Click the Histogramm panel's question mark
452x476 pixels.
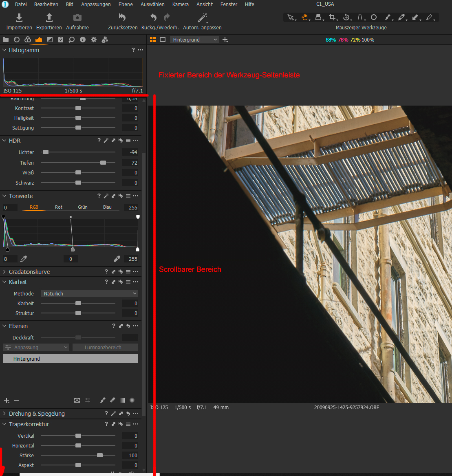pos(133,50)
